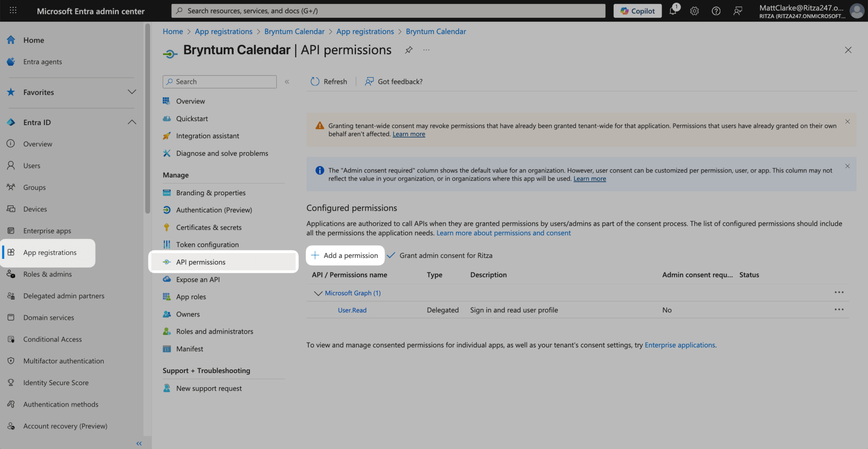Viewport: 868px width, 449px height.
Task: Pin the API permissions page
Action: click(x=409, y=50)
